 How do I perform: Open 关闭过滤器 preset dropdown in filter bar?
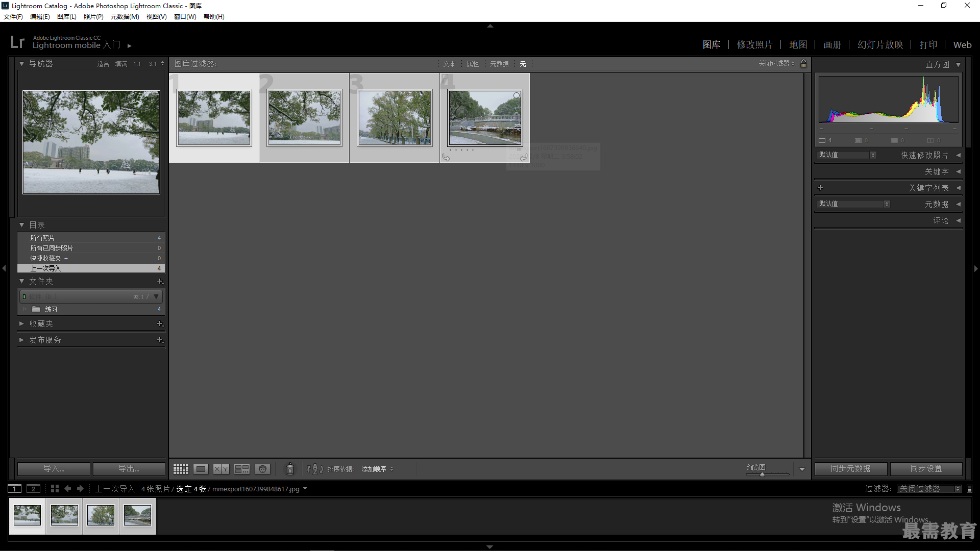pos(776,63)
